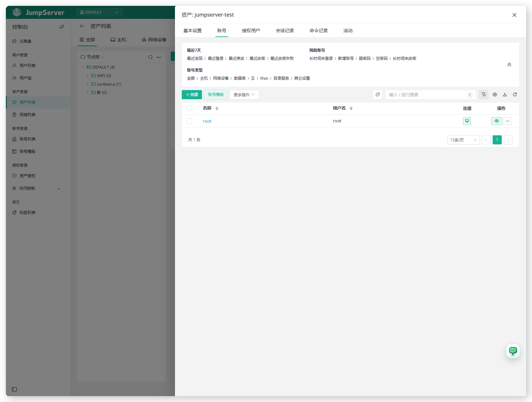The height and width of the screenshot is (402, 532).
Task: Open the root account name link
Action: tap(207, 121)
